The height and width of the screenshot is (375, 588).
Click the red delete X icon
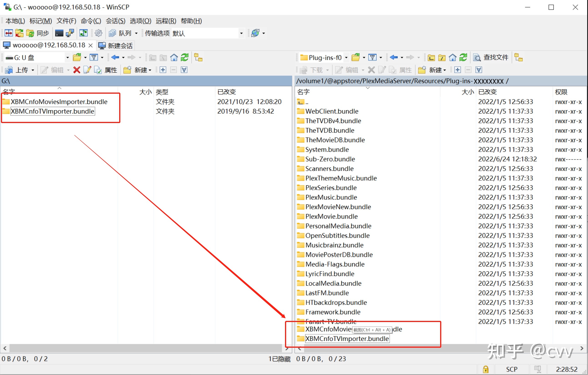coord(77,70)
